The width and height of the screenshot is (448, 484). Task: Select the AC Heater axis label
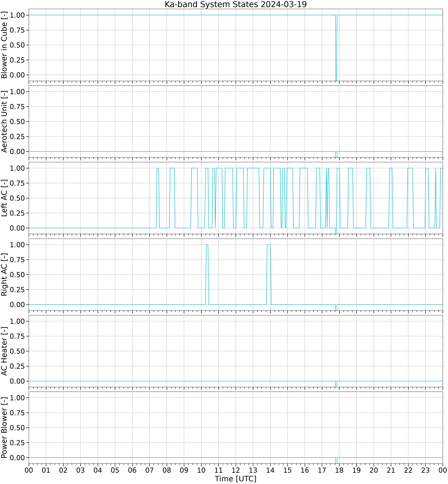(4, 351)
